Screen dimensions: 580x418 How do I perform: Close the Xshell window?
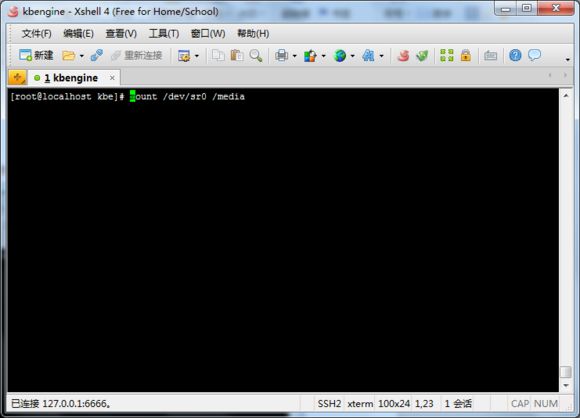556,9
